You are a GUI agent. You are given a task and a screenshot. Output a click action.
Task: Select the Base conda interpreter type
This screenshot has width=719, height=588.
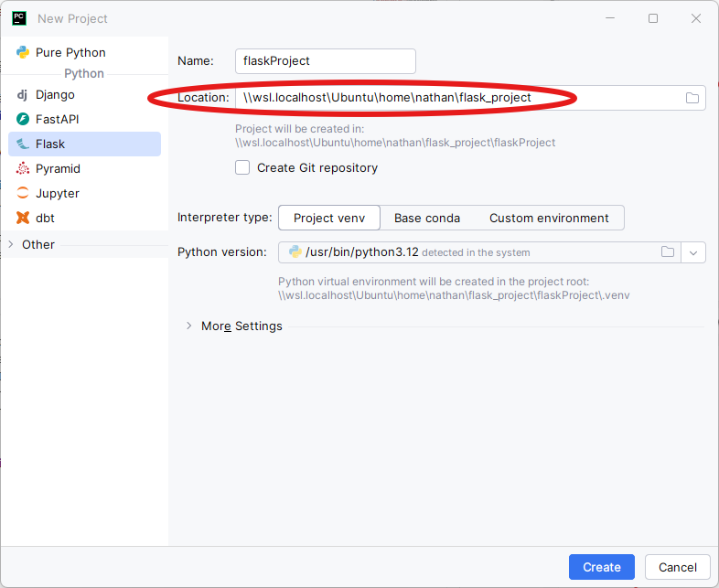pos(427,218)
